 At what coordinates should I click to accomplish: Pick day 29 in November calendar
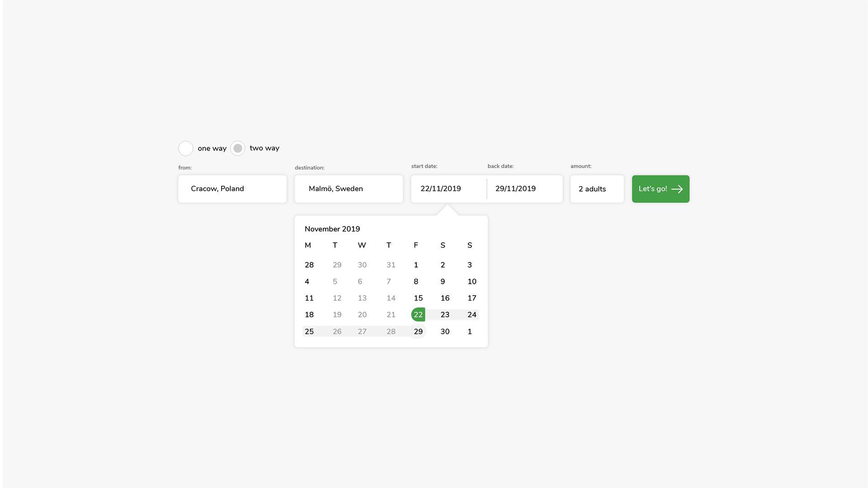[418, 332]
